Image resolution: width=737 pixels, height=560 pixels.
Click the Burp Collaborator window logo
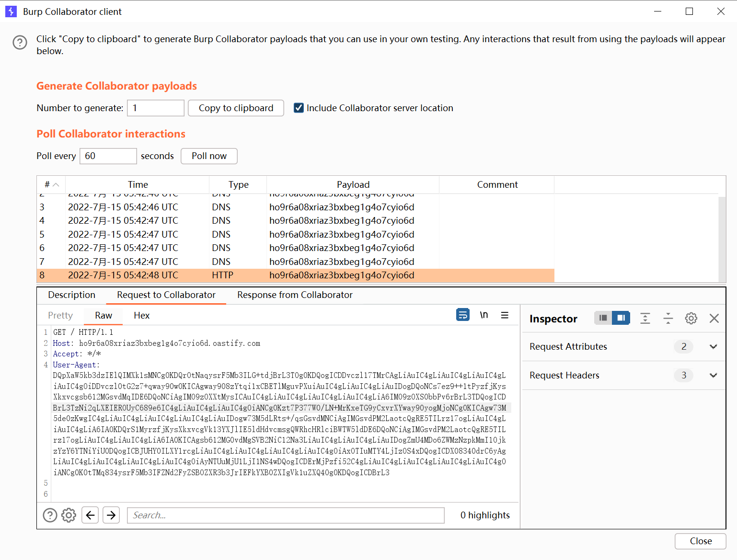[11, 11]
